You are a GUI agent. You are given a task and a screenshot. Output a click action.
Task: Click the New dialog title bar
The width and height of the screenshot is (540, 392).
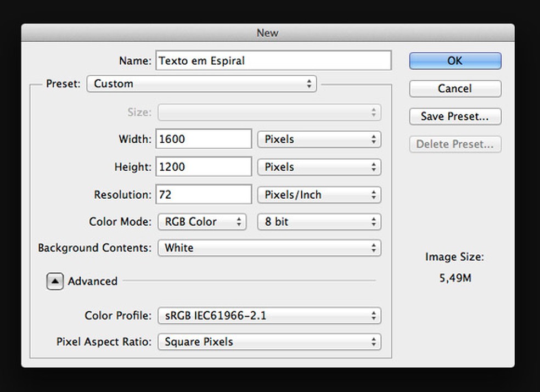268,33
